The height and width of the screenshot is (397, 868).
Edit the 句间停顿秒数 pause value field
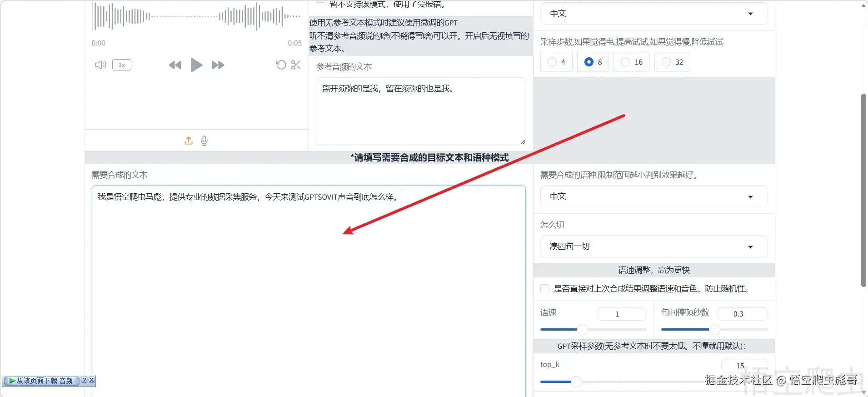[x=743, y=314]
